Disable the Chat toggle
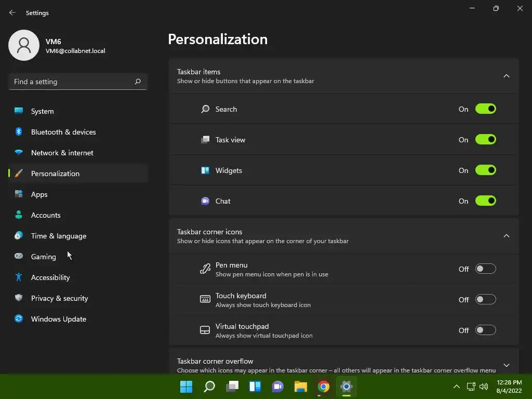 click(486, 201)
